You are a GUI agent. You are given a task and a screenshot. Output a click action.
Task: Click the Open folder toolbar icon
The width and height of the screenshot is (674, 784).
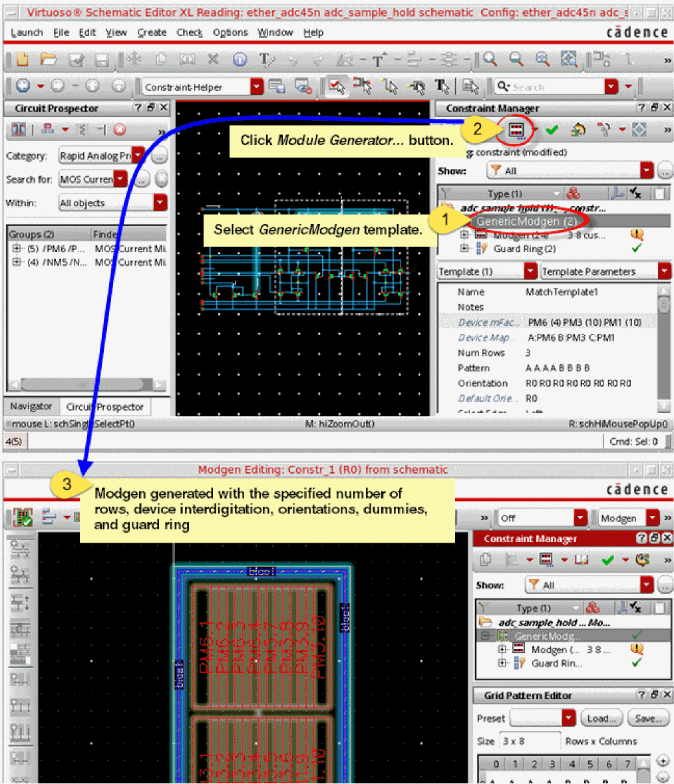pyautogui.click(x=49, y=60)
